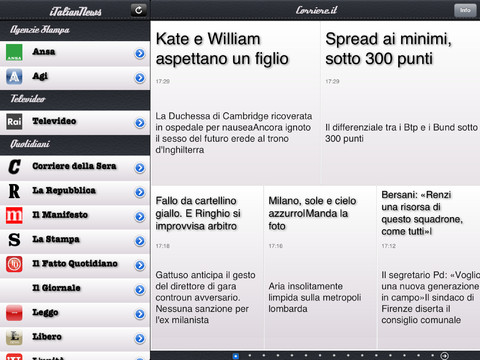Tap the iTalianNews title in header
Screen dimensions: 480x360
click(75, 11)
